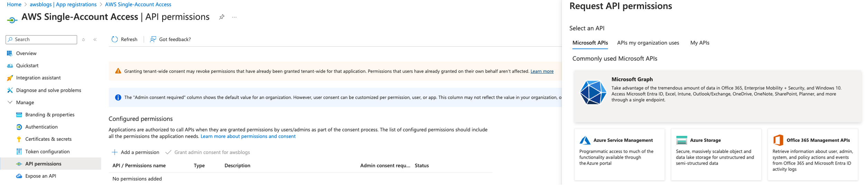Click the Commonly used Microsoft APIs heading

[x=615, y=59]
